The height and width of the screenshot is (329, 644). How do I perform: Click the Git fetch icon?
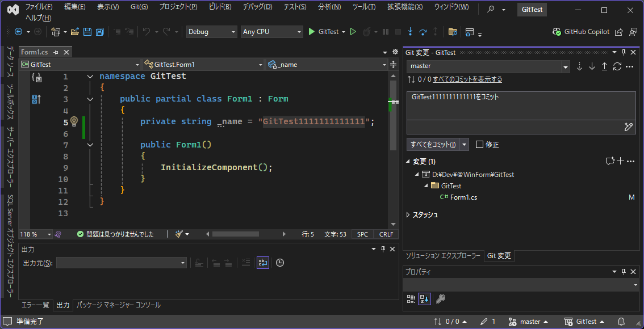tap(580, 66)
